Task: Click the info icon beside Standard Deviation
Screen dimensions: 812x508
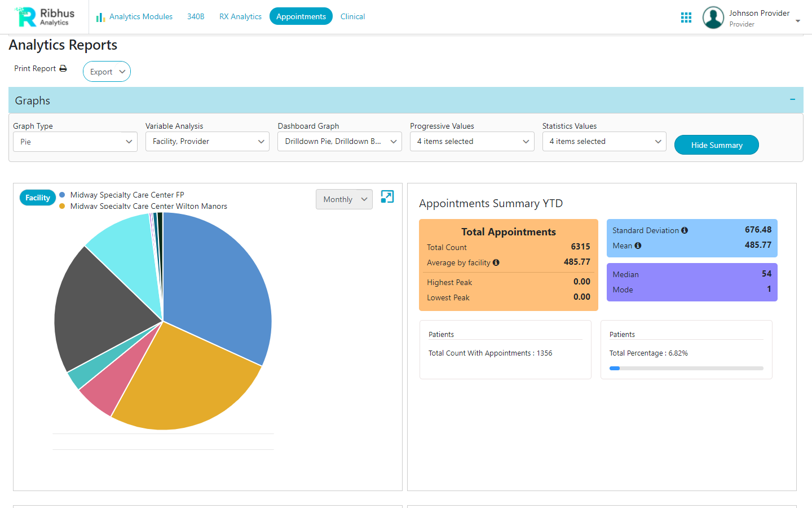Action: 684,230
